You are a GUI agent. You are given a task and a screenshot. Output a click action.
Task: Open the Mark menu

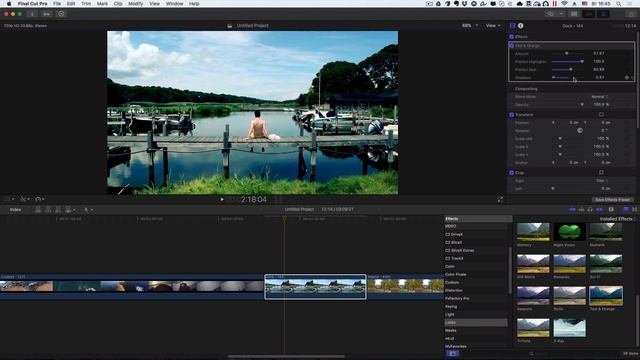102,4
